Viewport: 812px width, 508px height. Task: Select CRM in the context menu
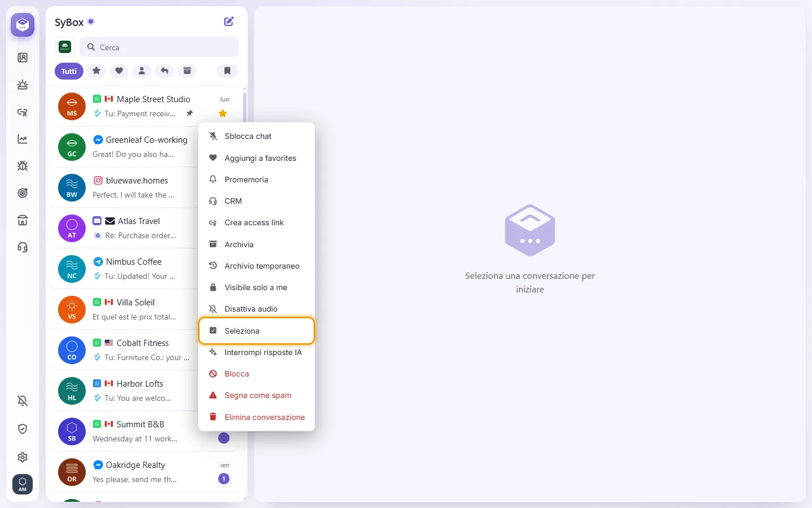click(x=257, y=201)
